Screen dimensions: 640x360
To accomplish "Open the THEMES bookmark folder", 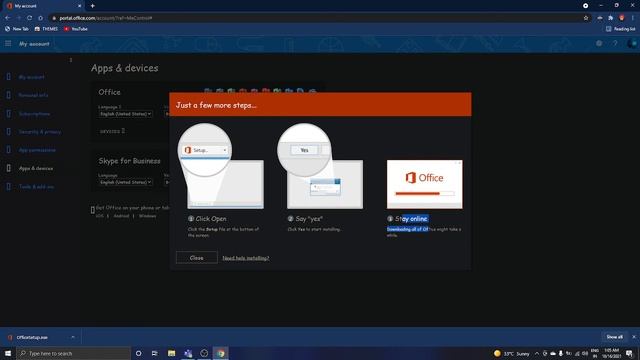I will pyautogui.click(x=46, y=29).
